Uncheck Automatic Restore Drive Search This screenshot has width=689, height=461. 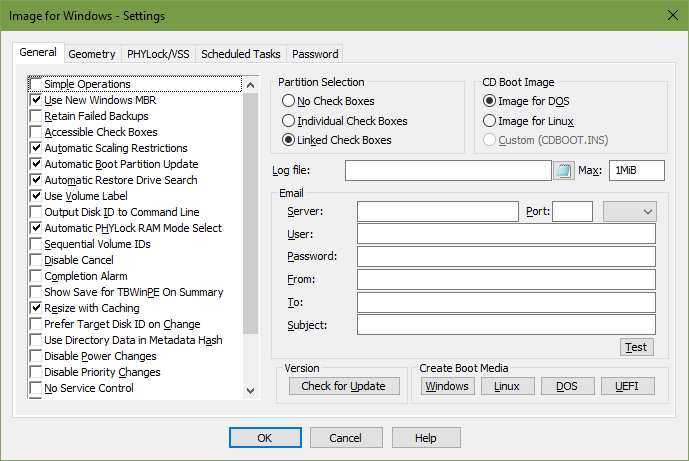(x=36, y=180)
